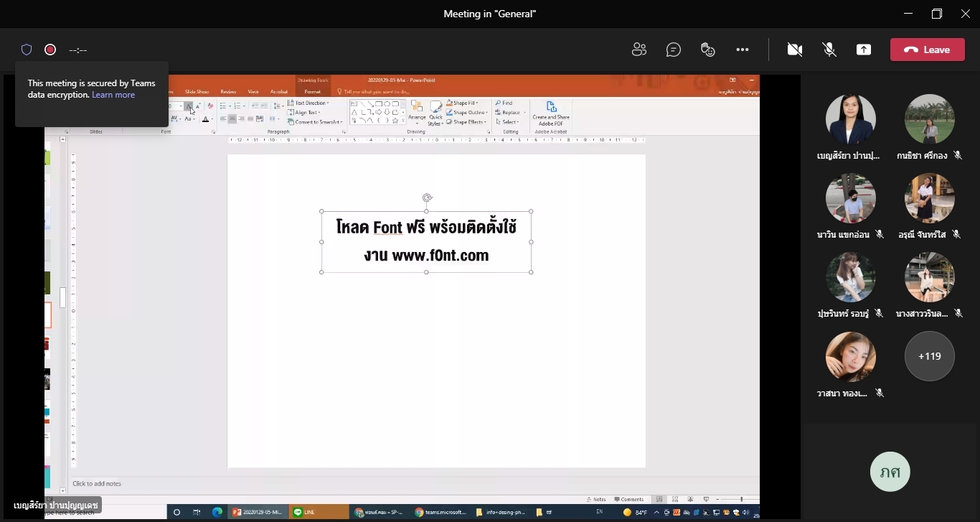Open the meeting chat panel

(x=673, y=50)
